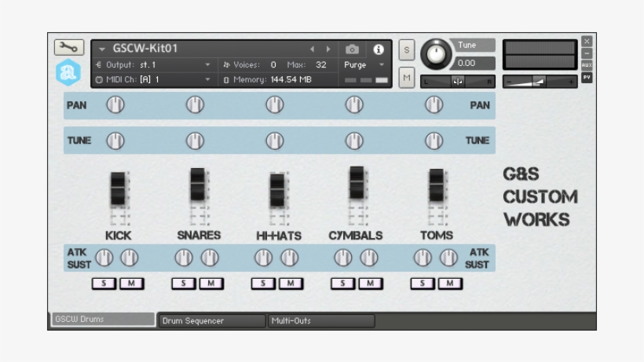This screenshot has width=644, height=362.
Task: Open the Output st. 1 dropdown
Action: point(207,65)
